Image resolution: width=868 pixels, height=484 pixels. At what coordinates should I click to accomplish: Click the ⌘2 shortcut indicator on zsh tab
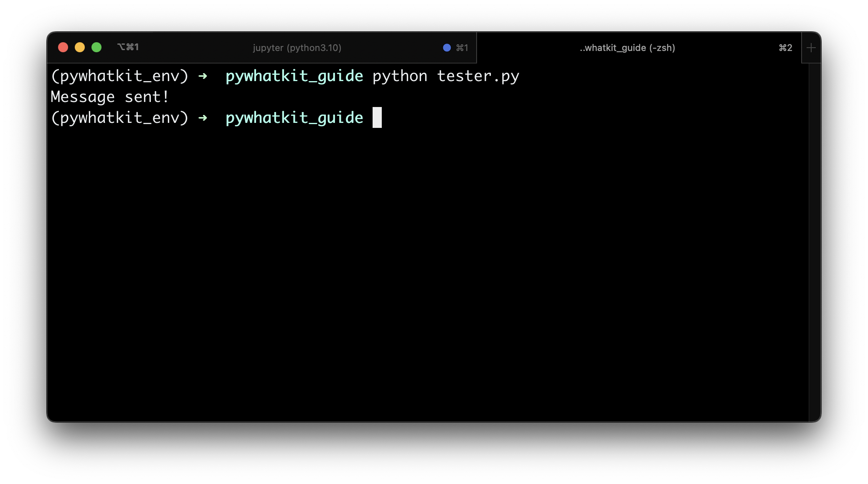click(787, 48)
